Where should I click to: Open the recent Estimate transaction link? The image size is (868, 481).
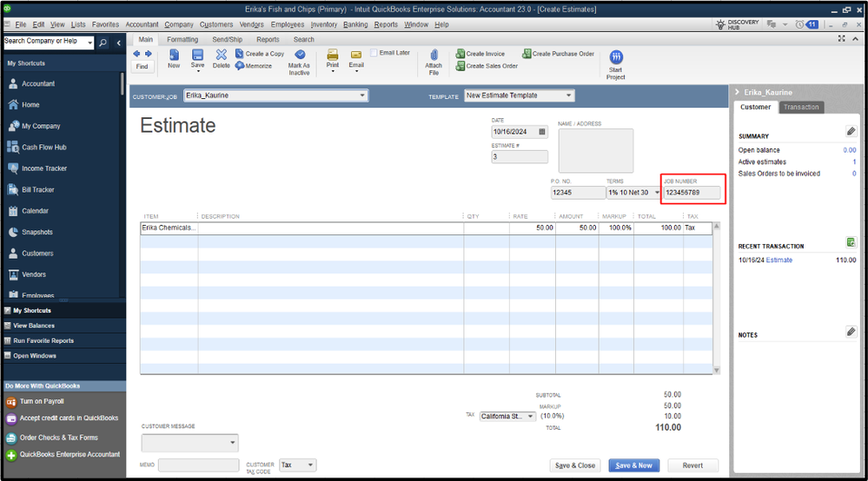pos(779,260)
